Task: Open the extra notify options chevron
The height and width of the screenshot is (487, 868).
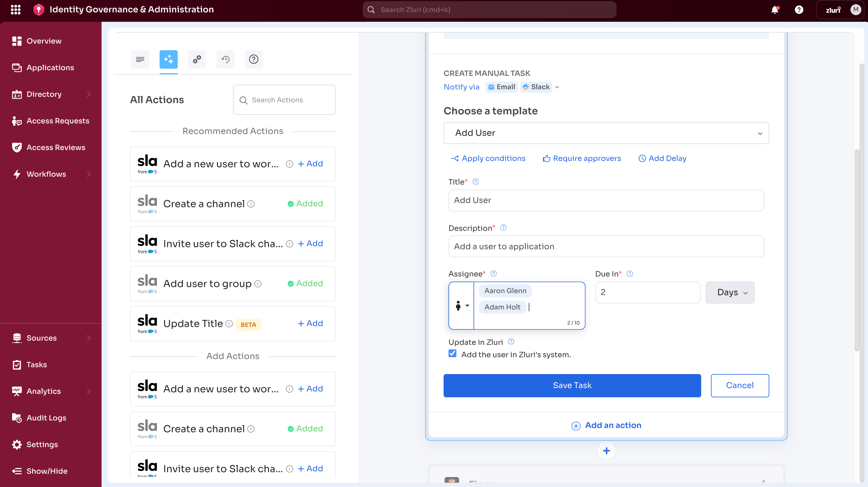Action: (557, 87)
